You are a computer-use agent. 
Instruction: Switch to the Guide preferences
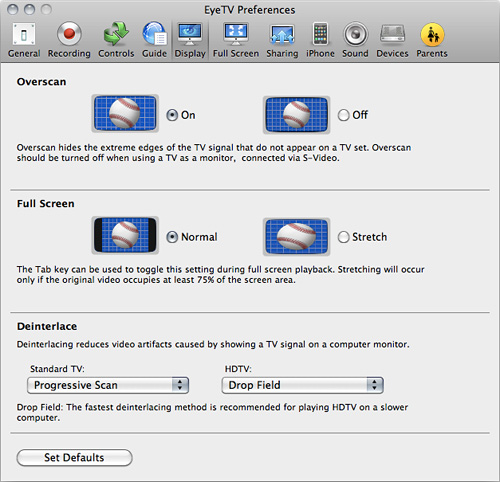[x=154, y=40]
